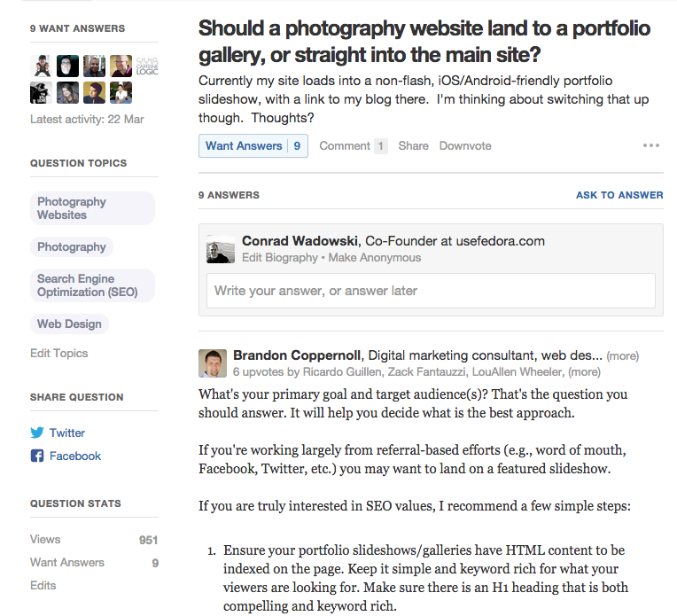Click Brandon Coppernoll's profile photo
Image resolution: width=677 pixels, height=616 pixels.
(213, 363)
